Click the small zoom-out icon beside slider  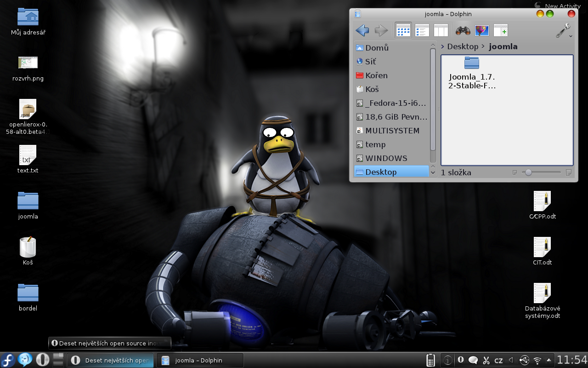pyautogui.click(x=515, y=172)
